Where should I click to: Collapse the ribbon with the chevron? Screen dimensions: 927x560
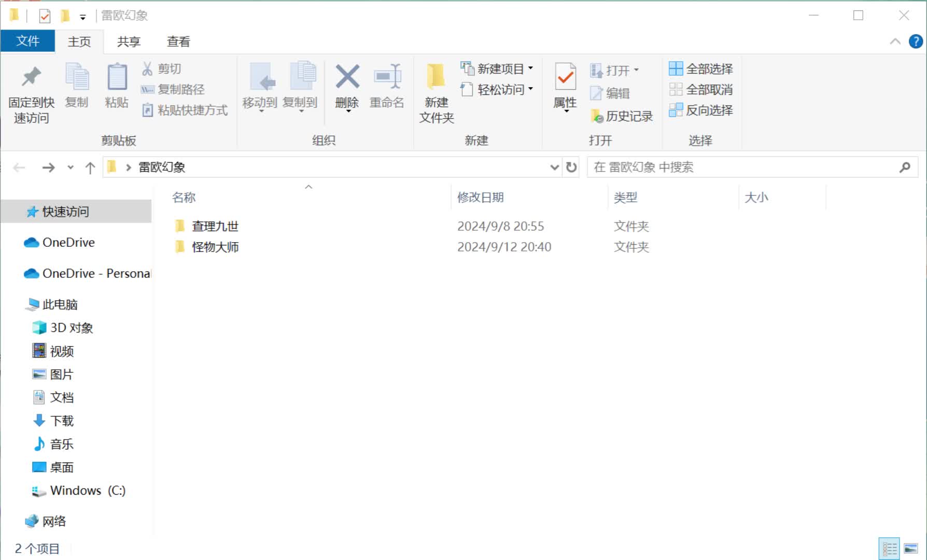(895, 41)
